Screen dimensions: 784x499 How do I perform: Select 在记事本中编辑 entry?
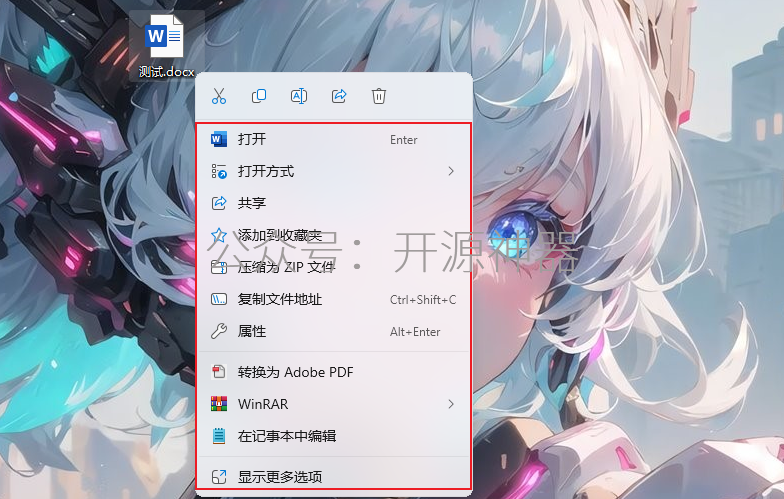click(334, 436)
